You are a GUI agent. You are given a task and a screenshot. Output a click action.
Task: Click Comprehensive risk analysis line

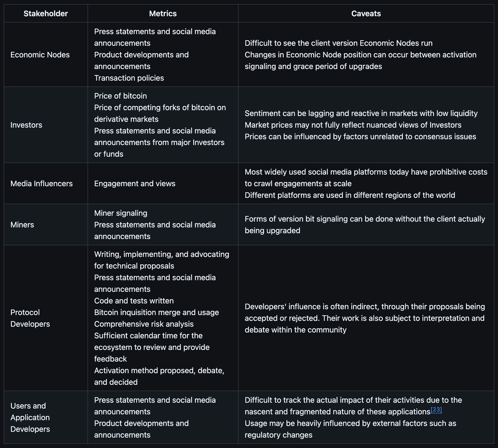144,324
